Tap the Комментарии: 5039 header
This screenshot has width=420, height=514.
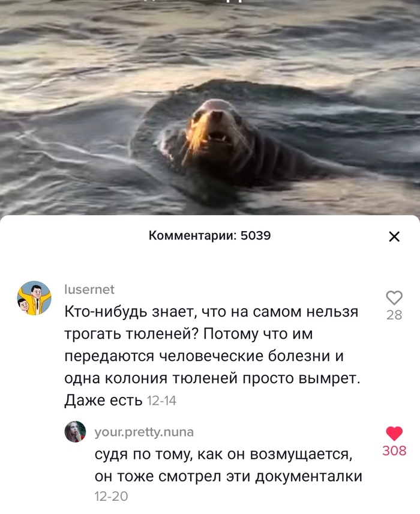[x=209, y=235]
